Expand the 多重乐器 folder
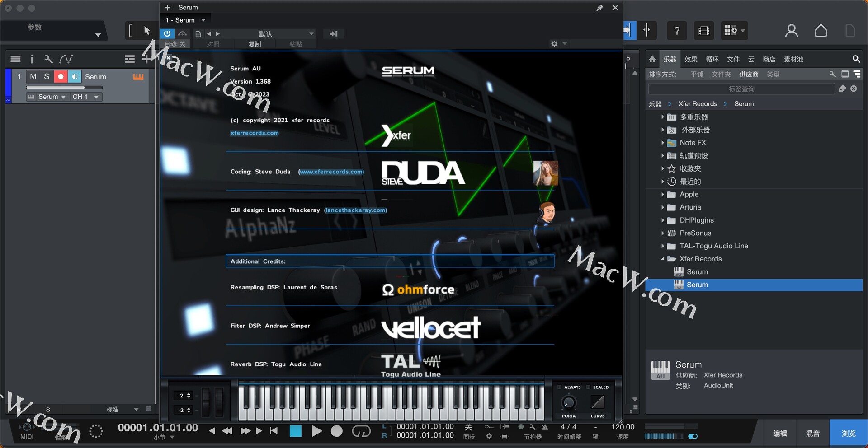Image resolution: width=868 pixels, height=448 pixels. [662, 117]
